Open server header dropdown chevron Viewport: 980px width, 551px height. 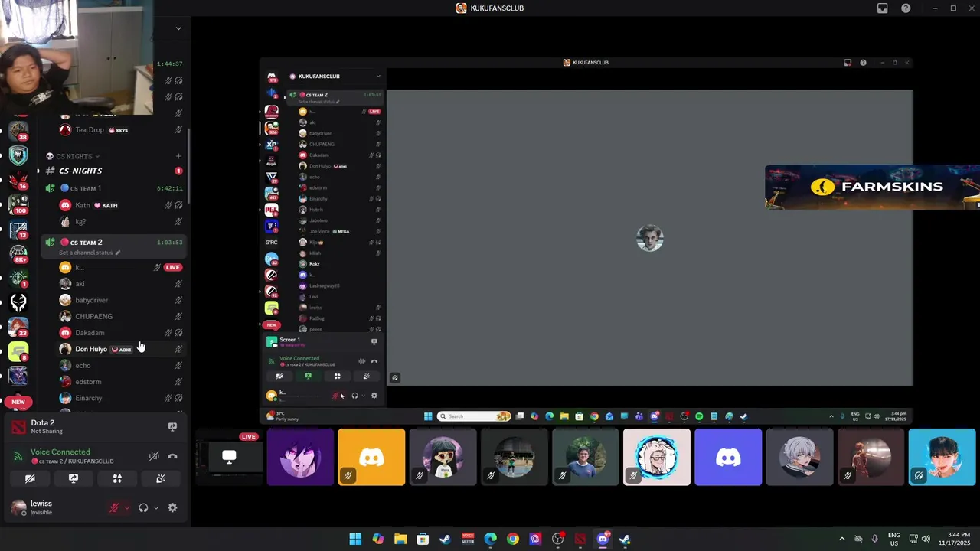178,28
